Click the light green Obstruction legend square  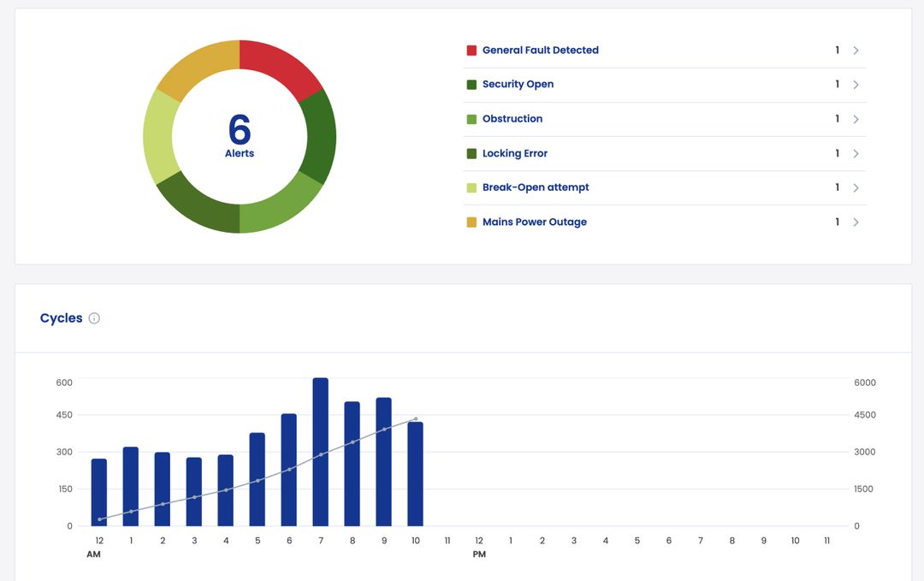[x=470, y=118]
